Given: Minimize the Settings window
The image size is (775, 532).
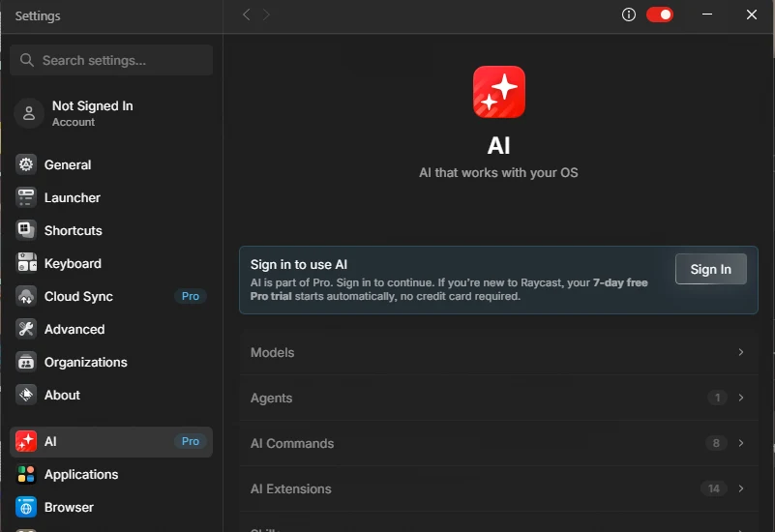Looking at the screenshot, I should [707, 15].
